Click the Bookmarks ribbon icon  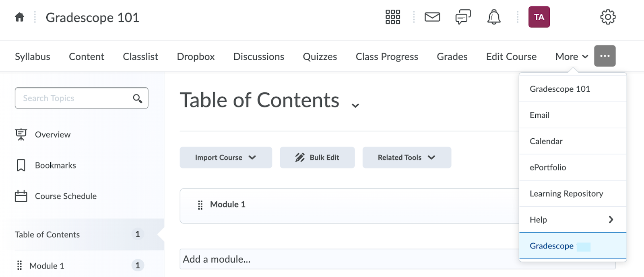point(21,165)
